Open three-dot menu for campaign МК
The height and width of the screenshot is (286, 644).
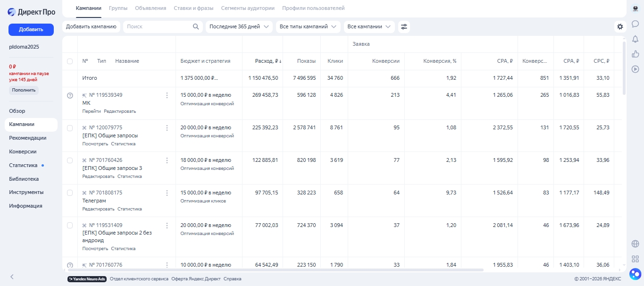pyautogui.click(x=167, y=95)
